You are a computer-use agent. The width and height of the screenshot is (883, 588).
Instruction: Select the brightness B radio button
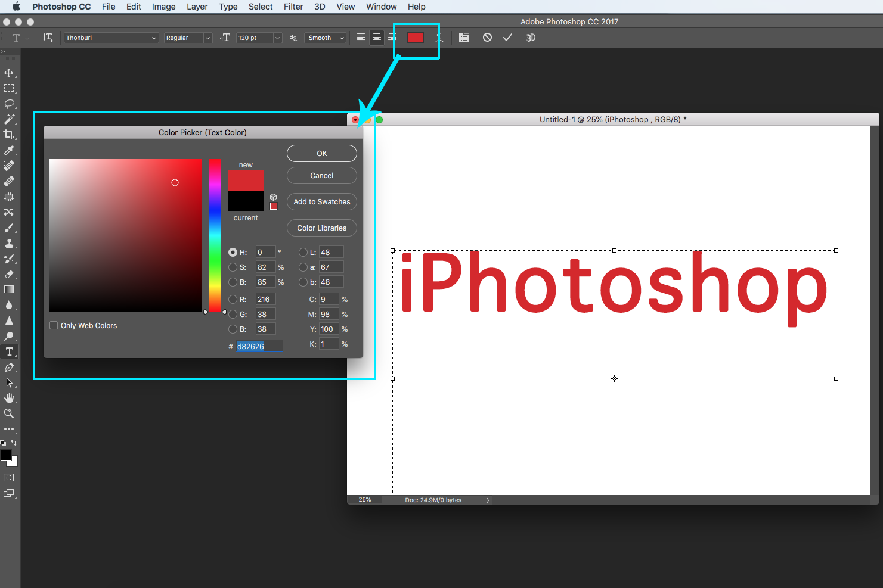[233, 282]
